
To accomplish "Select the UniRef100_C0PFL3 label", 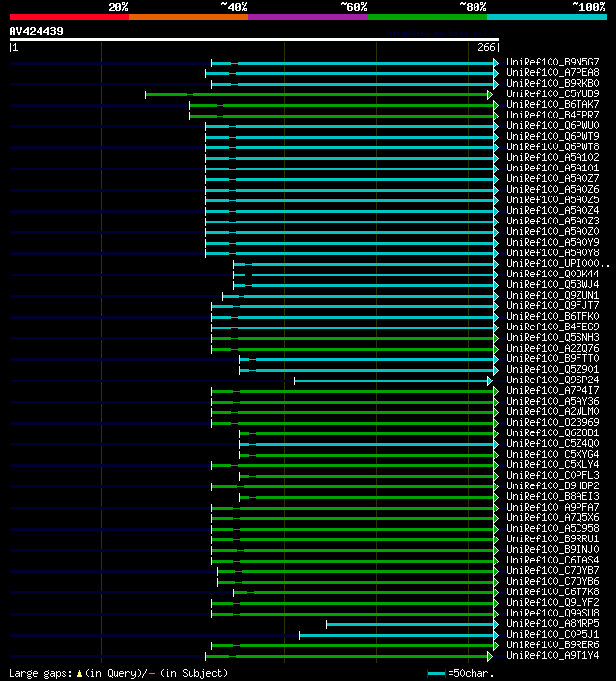I will tap(552, 475).
